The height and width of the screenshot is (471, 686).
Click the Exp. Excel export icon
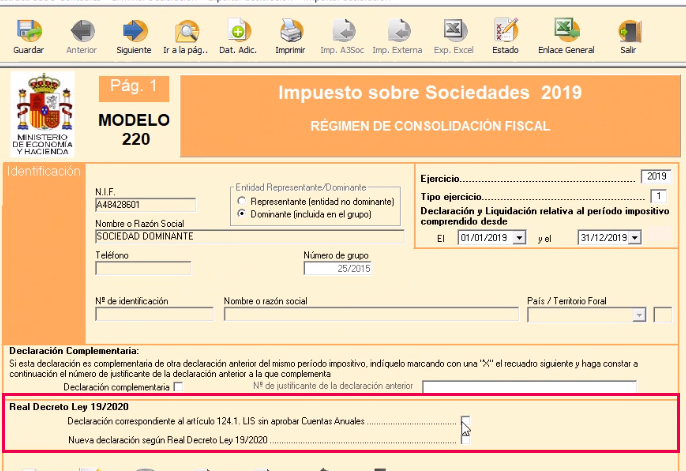point(454,31)
